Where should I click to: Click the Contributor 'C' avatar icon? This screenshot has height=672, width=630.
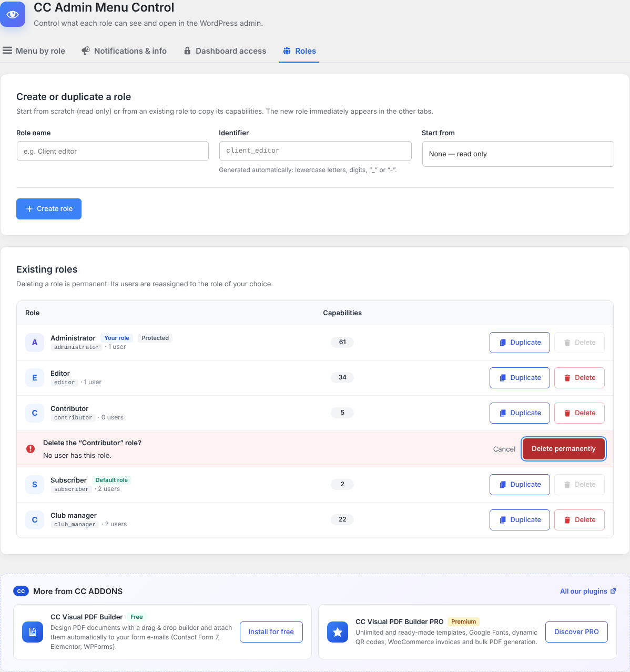(35, 413)
